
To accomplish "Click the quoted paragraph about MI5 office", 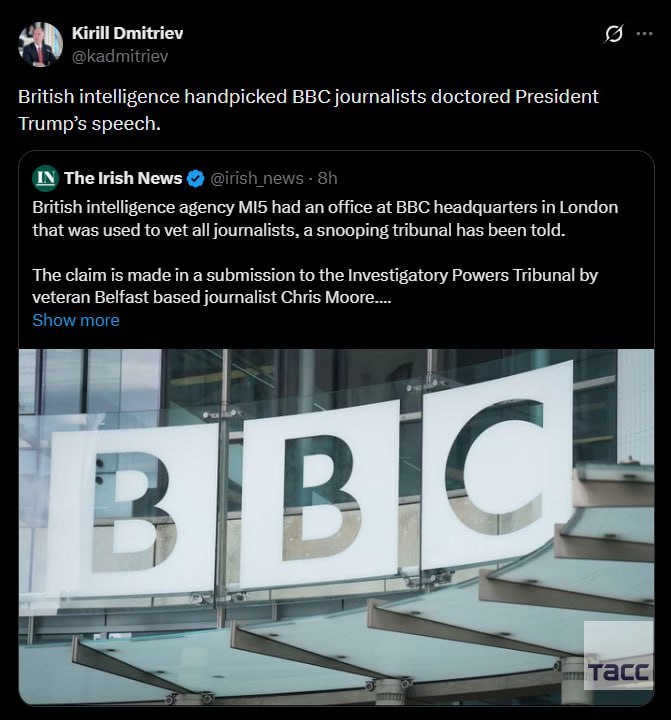I will coord(324,217).
